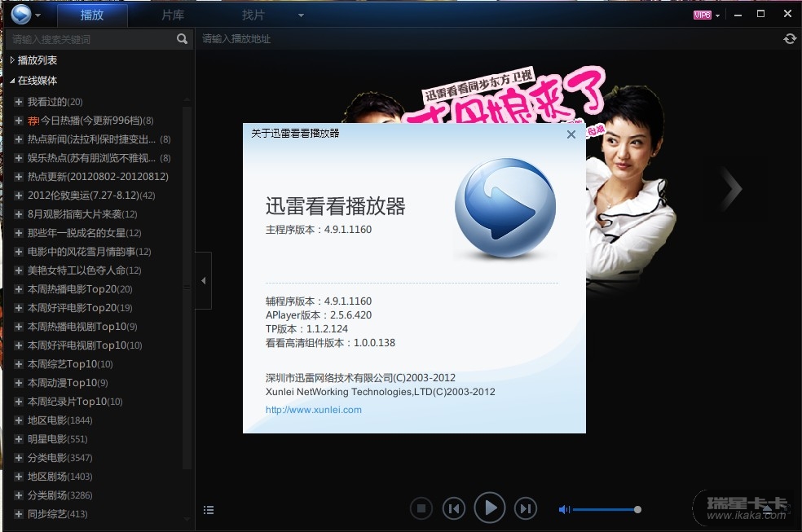
Task: Select the 同步综艺(413) row text
Action: 57,514
